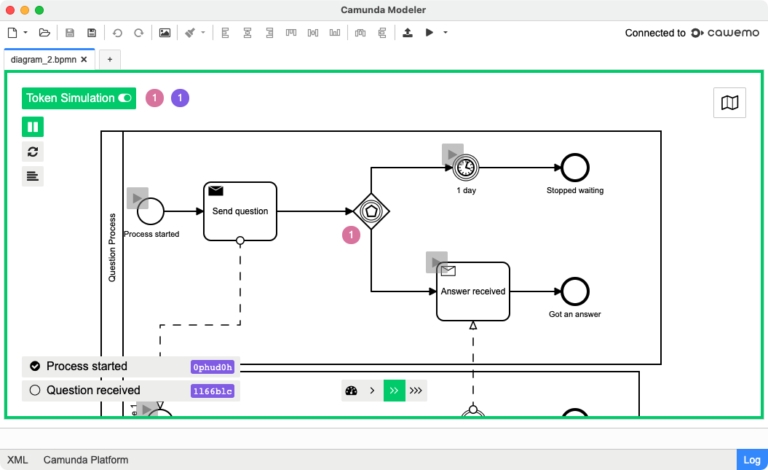
Task: Create a new file with the toolbar icon
Action: click(x=12, y=33)
